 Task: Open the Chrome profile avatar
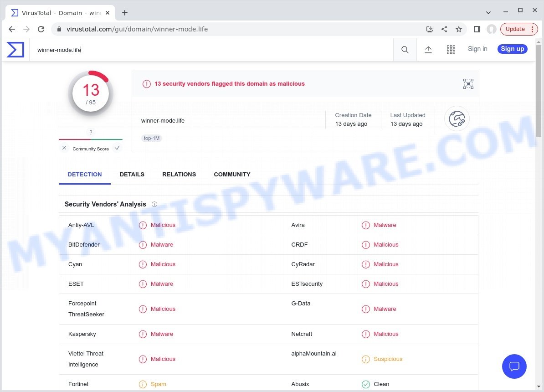(492, 29)
